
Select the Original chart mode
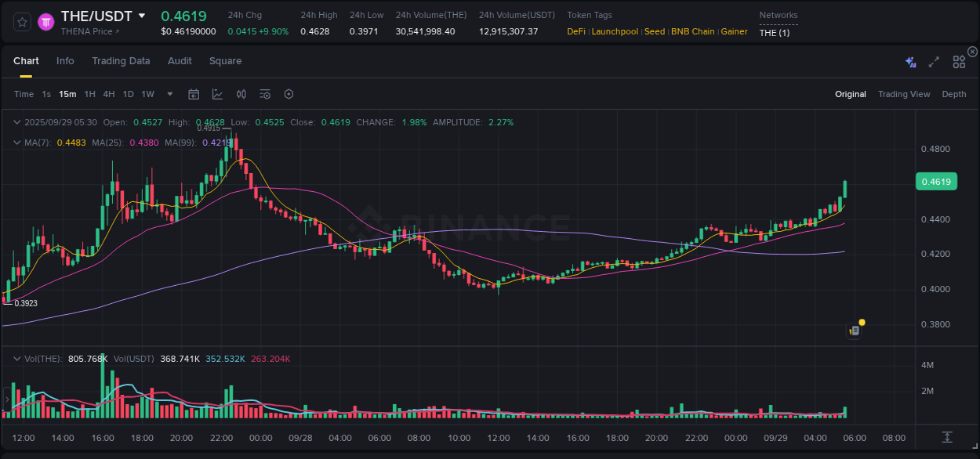pyautogui.click(x=850, y=94)
